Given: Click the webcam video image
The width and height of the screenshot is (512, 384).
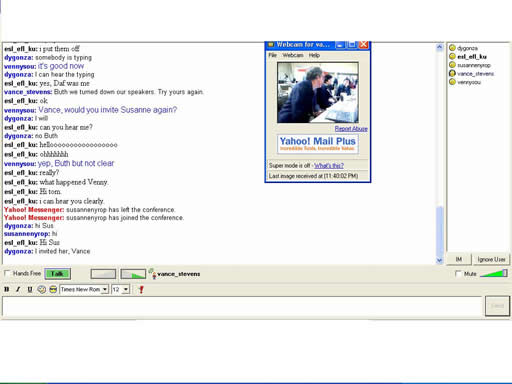Looking at the screenshot, I should pos(318,92).
